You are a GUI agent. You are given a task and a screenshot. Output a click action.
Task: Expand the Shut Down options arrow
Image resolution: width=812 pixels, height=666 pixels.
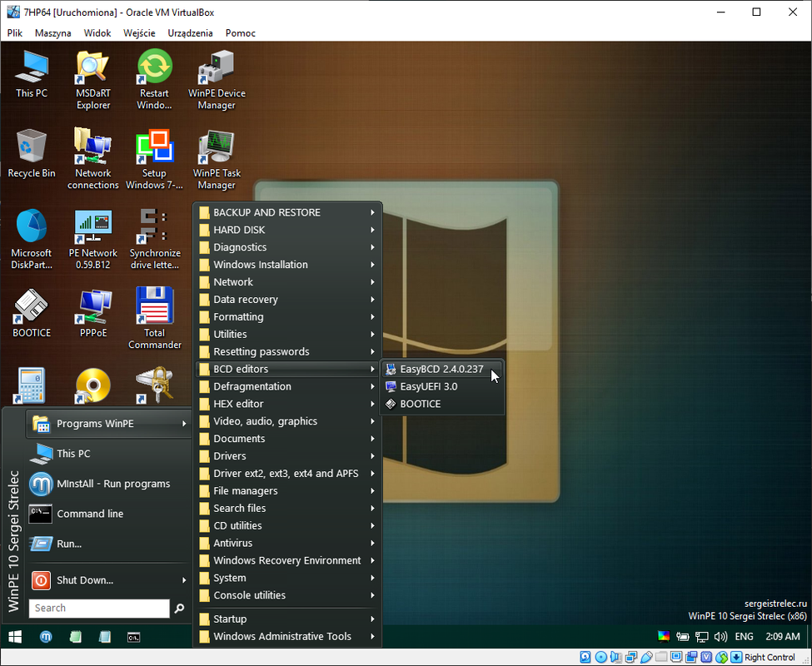pyautogui.click(x=184, y=580)
